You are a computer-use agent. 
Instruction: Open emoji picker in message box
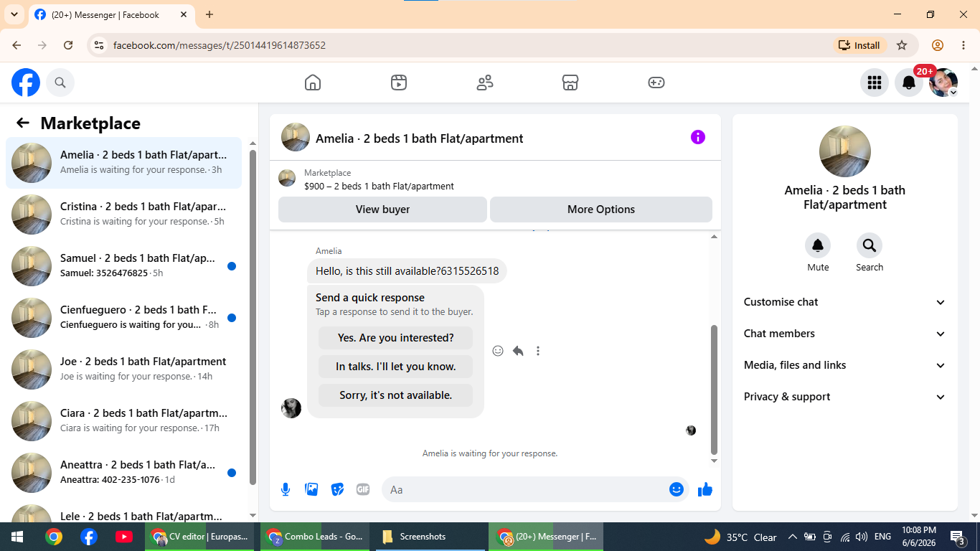(x=677, y=489)
